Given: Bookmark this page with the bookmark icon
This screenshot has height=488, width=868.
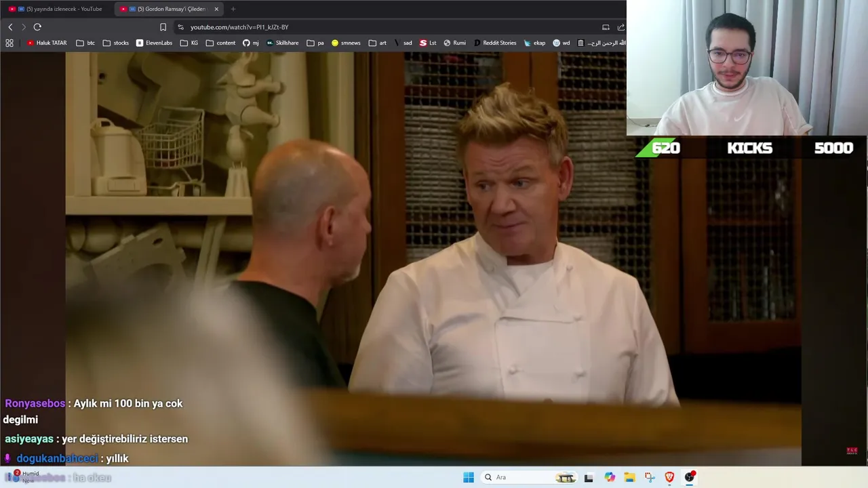Looking at the screenshot, I should 163,27.
